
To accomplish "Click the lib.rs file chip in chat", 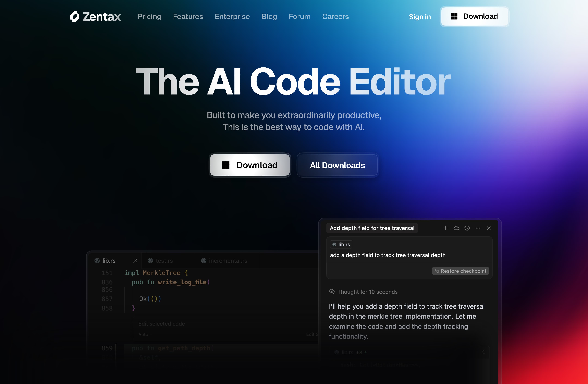I will [x=341, y=244].
